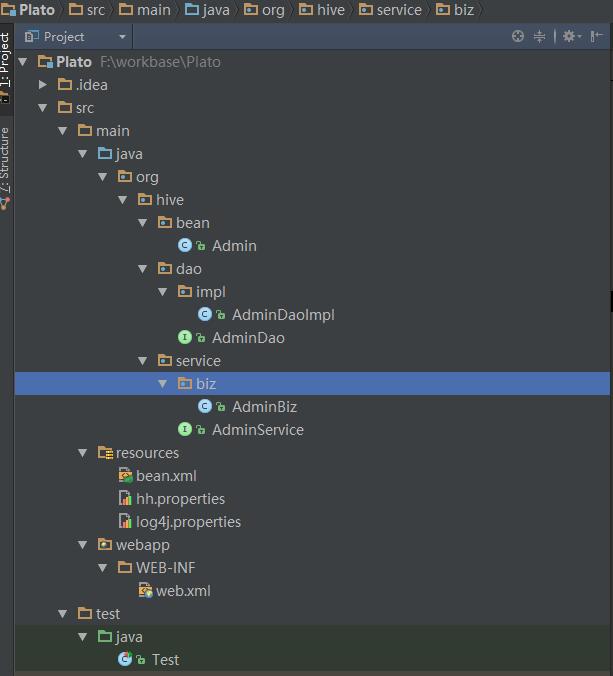613x676 pixels.
Task: Click the webapp folder icon
Action: click(105, 544)
